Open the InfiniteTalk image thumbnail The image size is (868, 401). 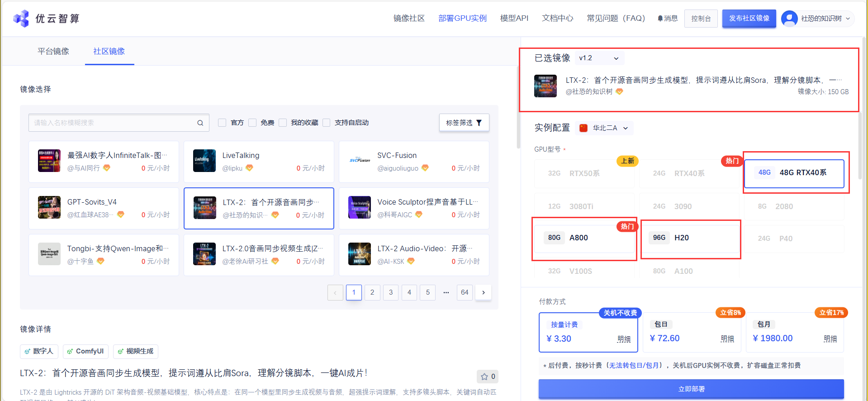tap(49, 161)
